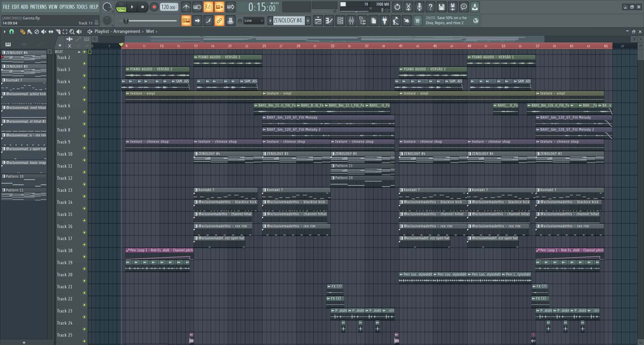This screenshot has height=345, width=644.
Task: Click one-click audio recording microphone
Action: [419, 7]
